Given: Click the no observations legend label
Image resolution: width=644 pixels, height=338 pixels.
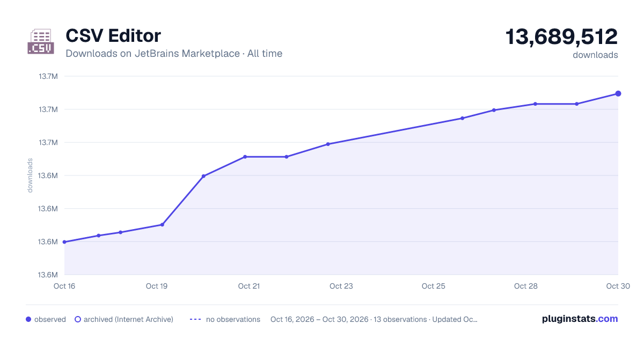Looking at the screenshot, I should (x=233, y=319).
